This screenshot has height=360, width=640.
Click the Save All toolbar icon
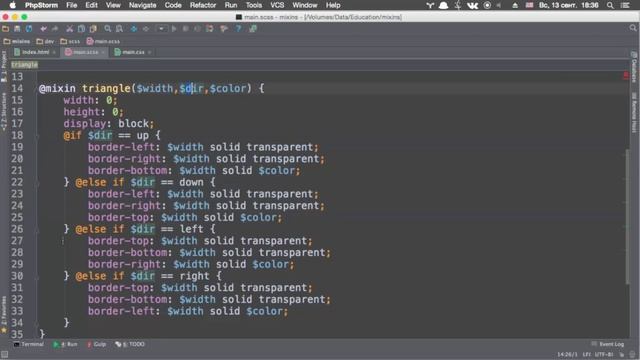coord(17,29)
